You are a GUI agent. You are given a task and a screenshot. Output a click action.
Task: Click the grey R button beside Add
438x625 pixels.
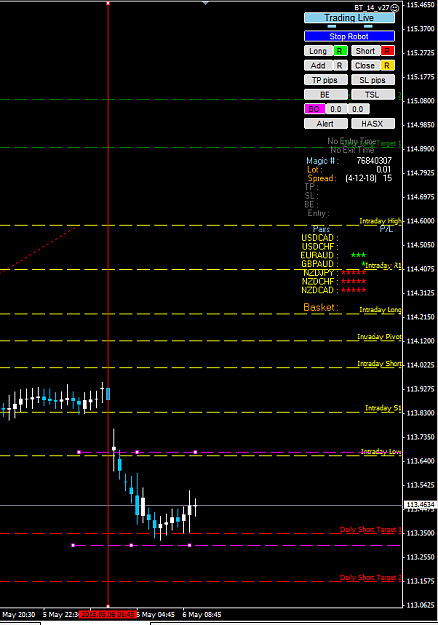point(340,66)
